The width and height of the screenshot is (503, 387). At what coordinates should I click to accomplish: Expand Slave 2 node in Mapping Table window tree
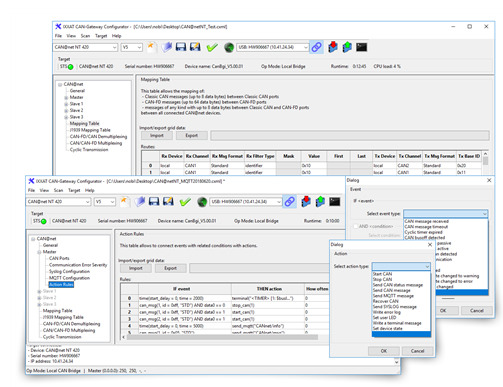[66, 111]
